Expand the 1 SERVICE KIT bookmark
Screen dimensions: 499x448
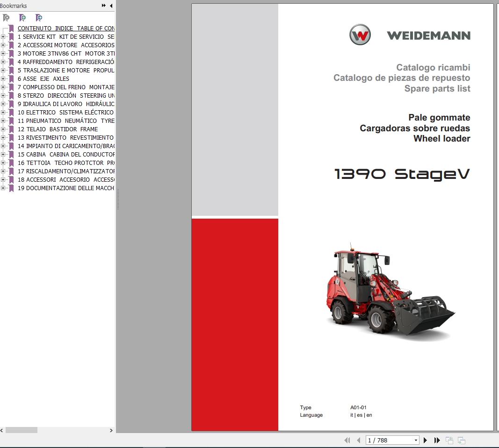3,36
